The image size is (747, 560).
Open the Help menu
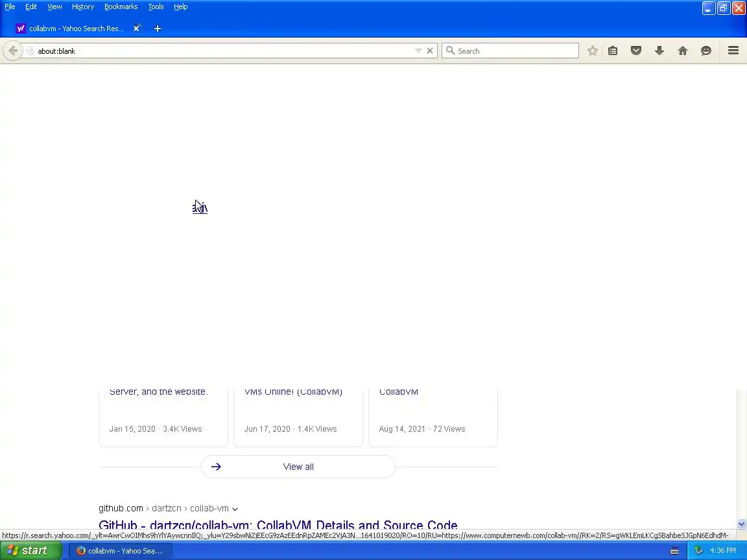tap(180, 6)
